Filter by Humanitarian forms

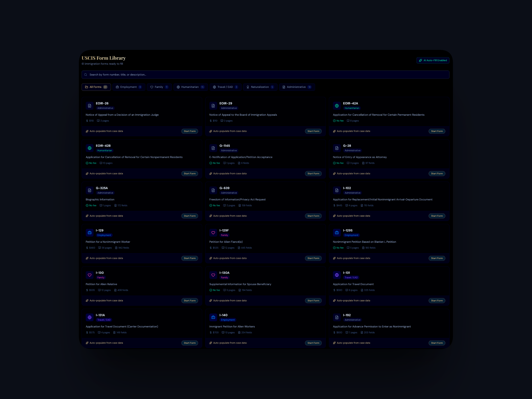pos(191,87)
